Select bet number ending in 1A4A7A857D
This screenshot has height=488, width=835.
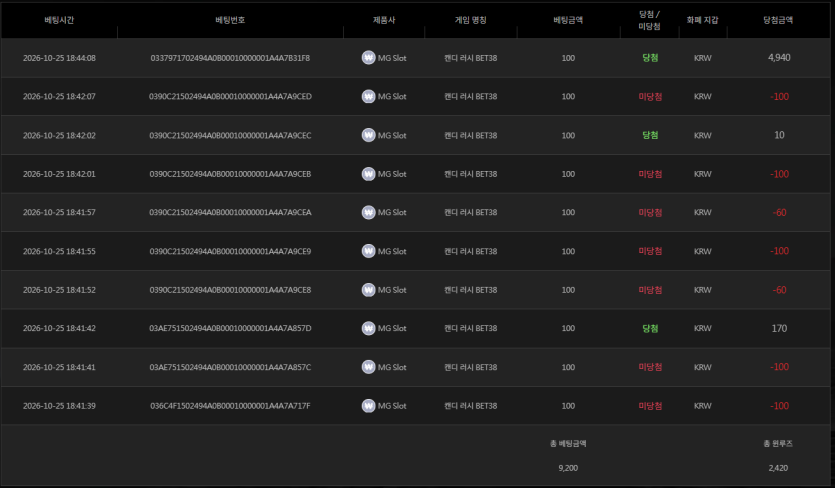(230, 328)
